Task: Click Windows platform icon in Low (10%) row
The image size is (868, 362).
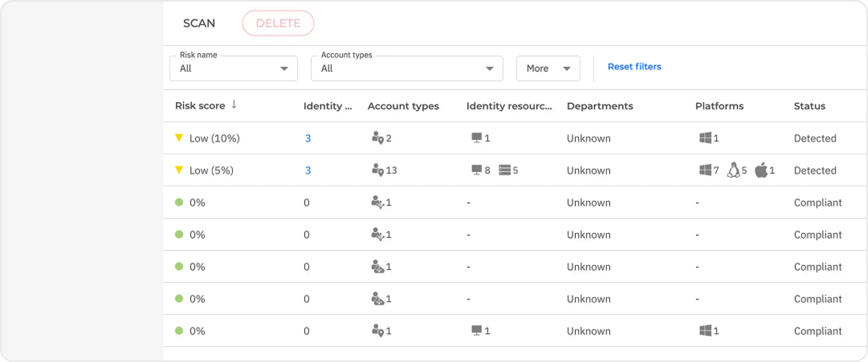Action: click(x=705, y=138)
